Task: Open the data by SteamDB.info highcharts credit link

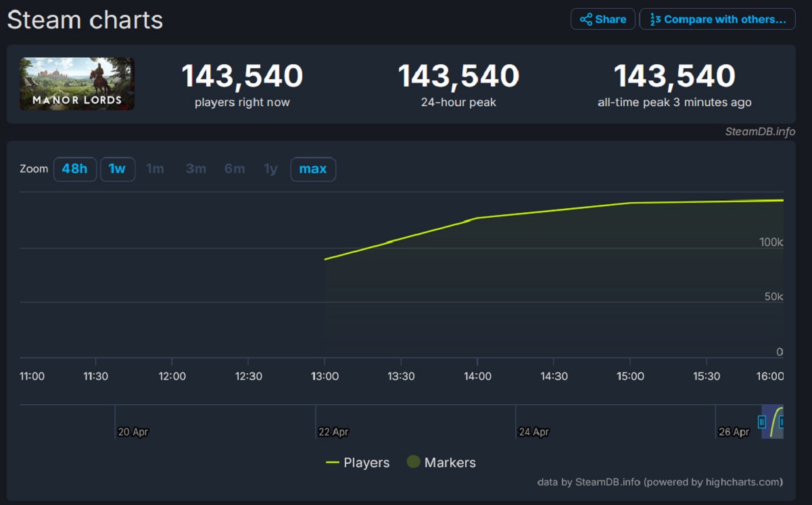Action: click(660, 482)
